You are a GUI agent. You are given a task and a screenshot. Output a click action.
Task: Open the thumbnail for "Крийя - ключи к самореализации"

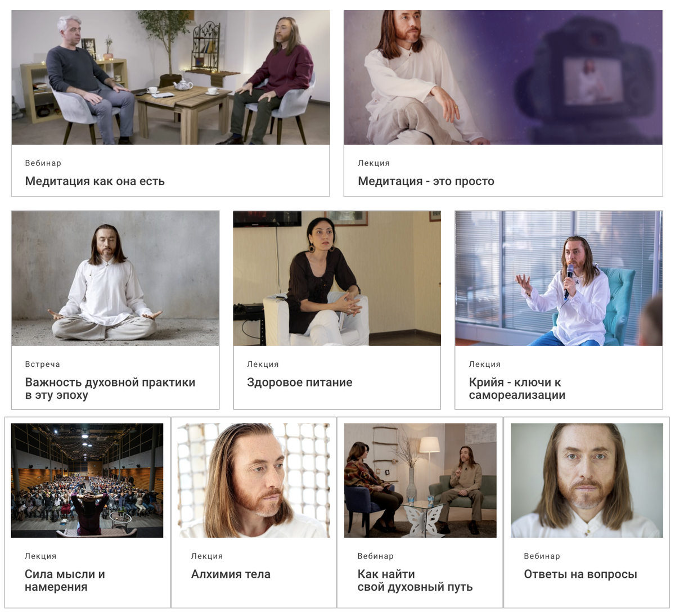point(559,278)
